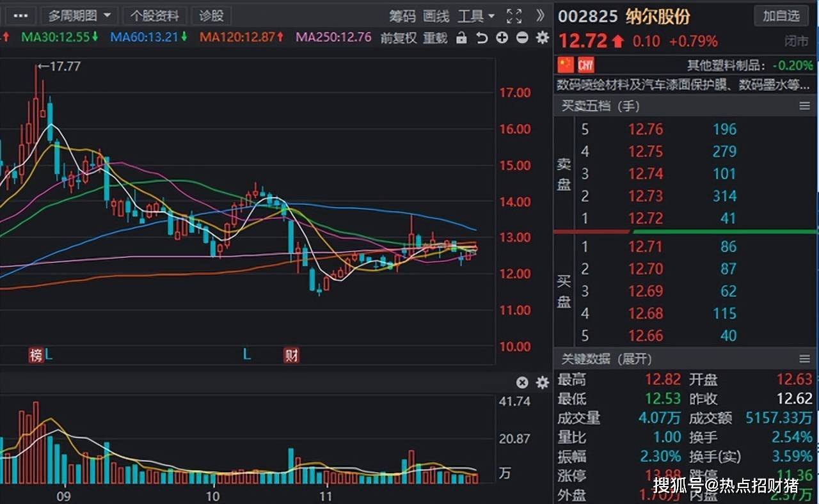Click the 重载 reload button
Viewport: 819px width, 504px height.
click(435, 38)
